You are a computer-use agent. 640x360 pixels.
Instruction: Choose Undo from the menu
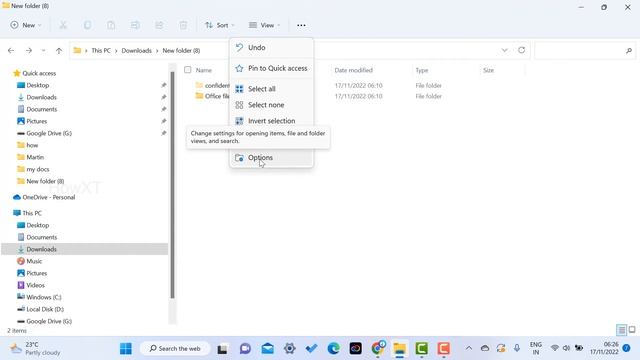(271, 48)
